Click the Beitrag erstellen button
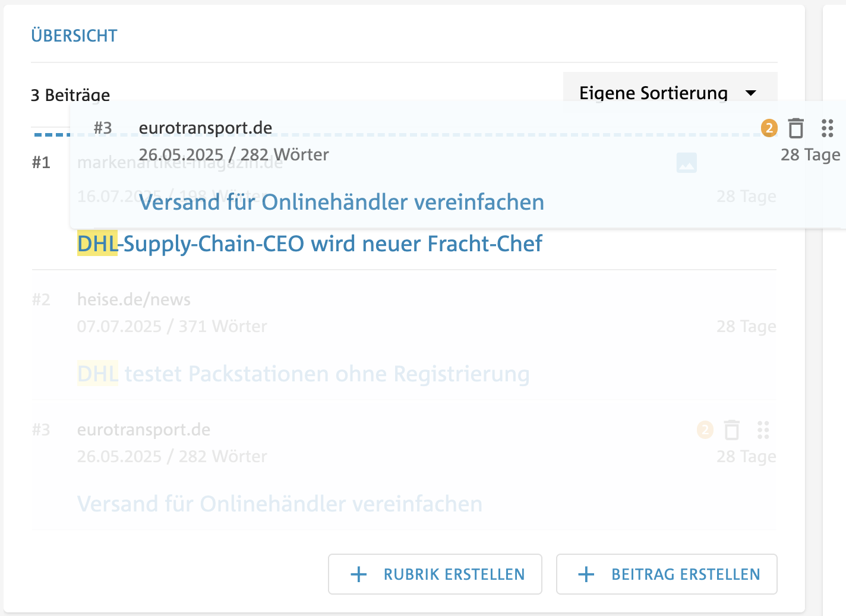846x616 pixels. pyautogui.click(x=667, y=574)
